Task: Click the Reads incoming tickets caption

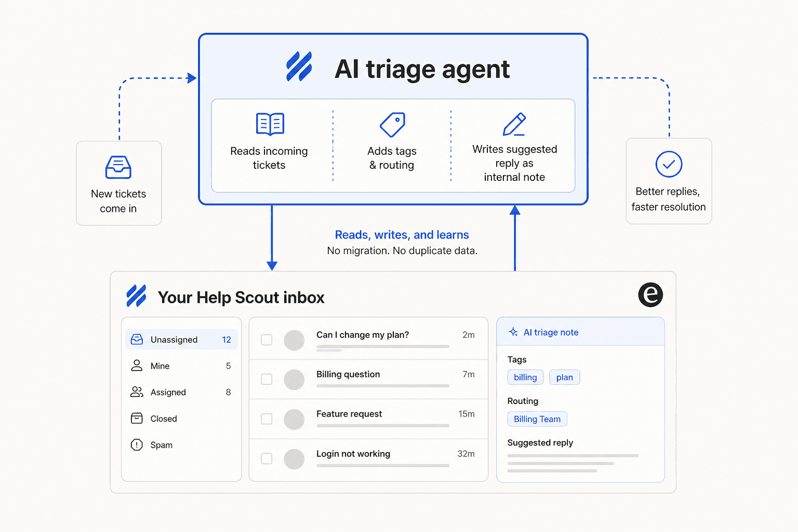Action: pos(269,158)
